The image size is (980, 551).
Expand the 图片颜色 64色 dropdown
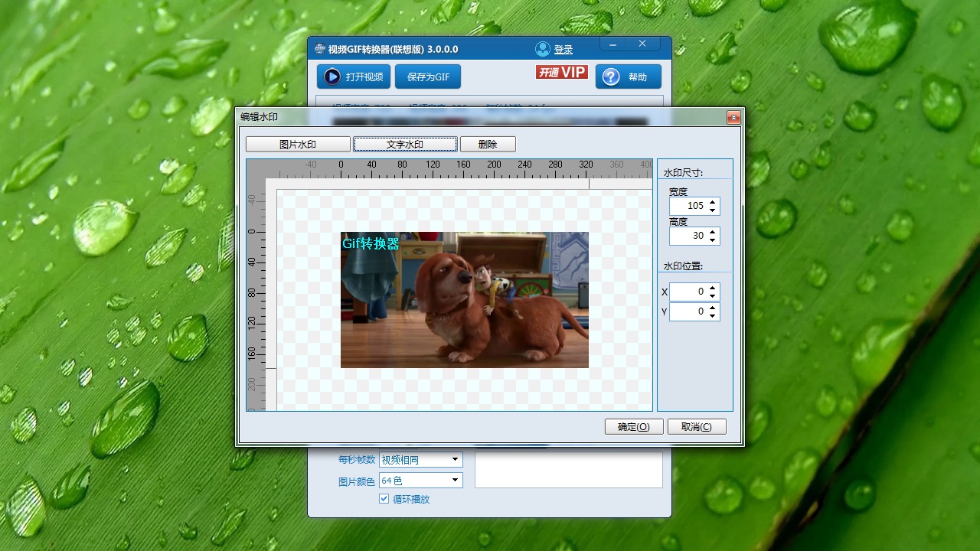[x=455, y=481]
